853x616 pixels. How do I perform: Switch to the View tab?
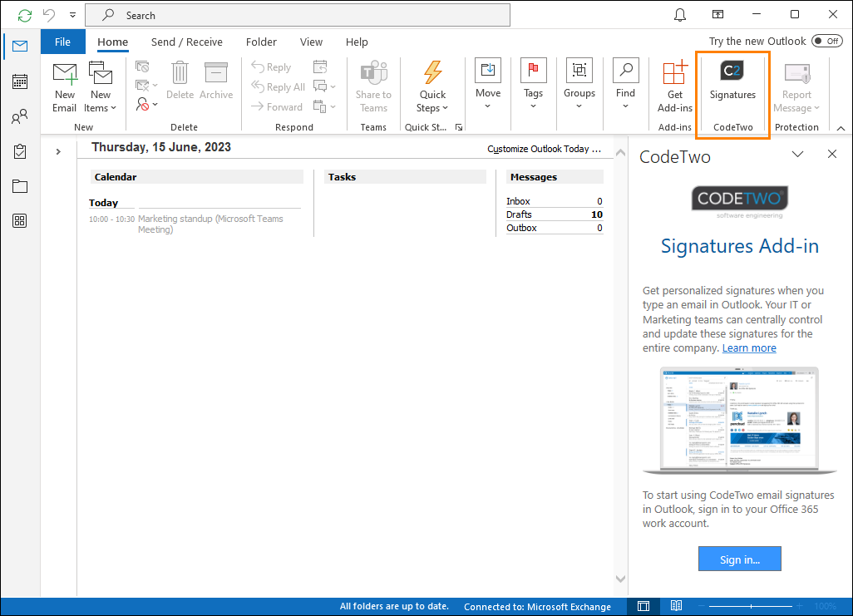[311, 42]
